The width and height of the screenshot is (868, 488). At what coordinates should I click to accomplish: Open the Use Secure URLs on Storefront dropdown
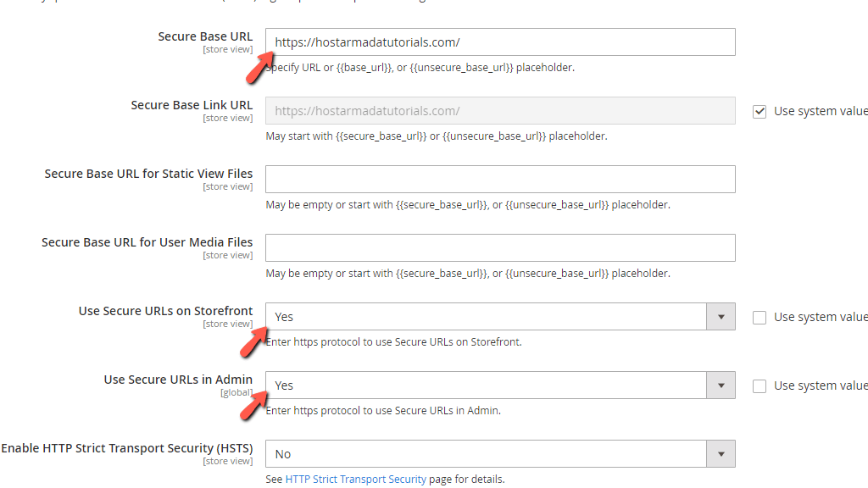[x=500, y=317]
